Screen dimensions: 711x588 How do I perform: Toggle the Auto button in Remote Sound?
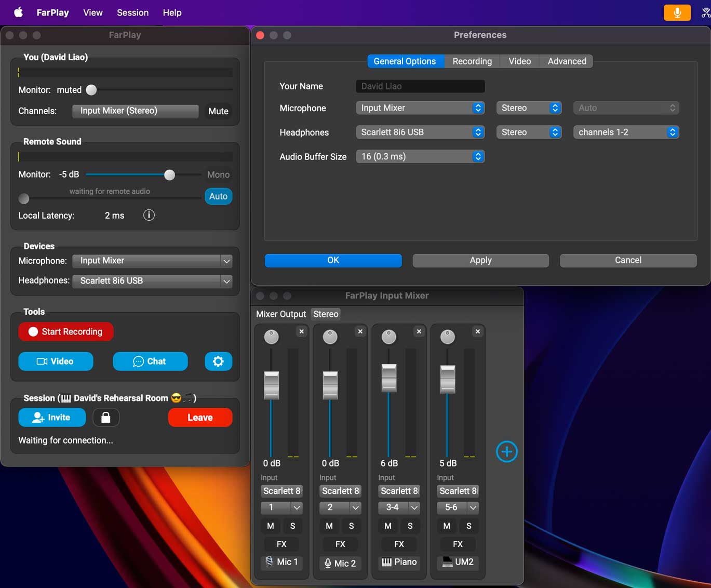click(218, 196)
